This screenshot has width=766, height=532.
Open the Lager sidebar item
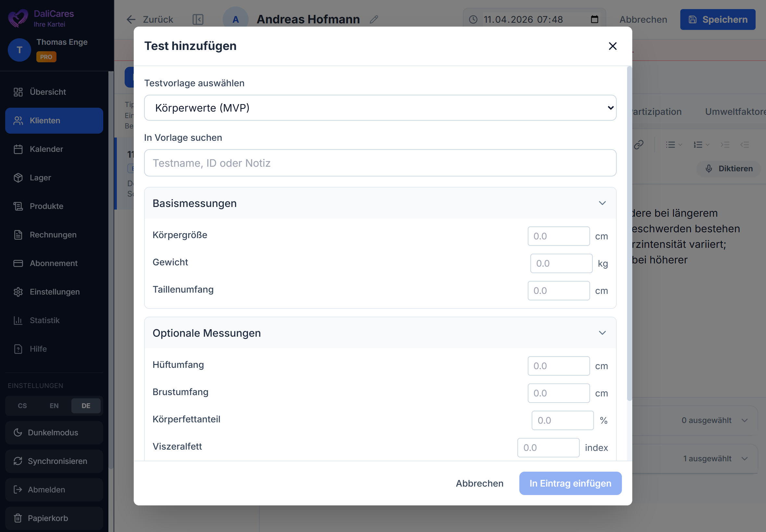click(40, 178)
